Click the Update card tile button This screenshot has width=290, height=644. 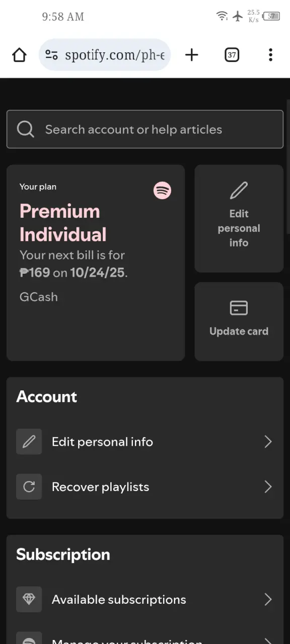(239, 321)
